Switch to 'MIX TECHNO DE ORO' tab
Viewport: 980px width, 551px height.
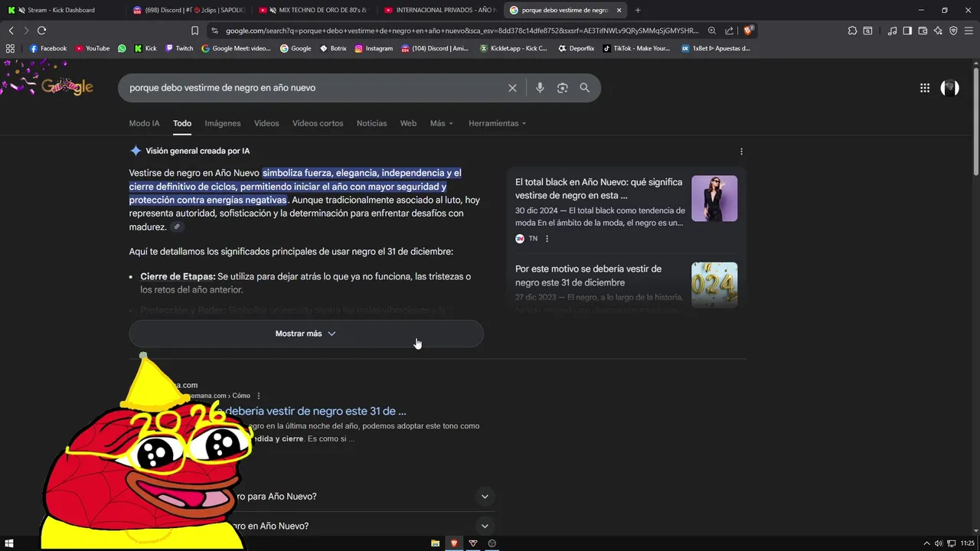click(x=314, y=10)
